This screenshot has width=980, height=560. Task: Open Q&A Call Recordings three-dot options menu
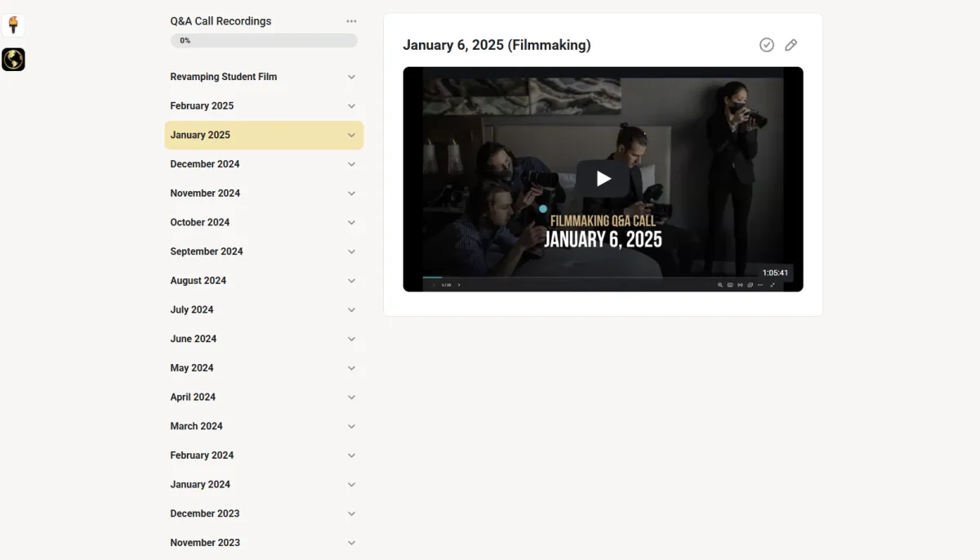tap(351, 21)
